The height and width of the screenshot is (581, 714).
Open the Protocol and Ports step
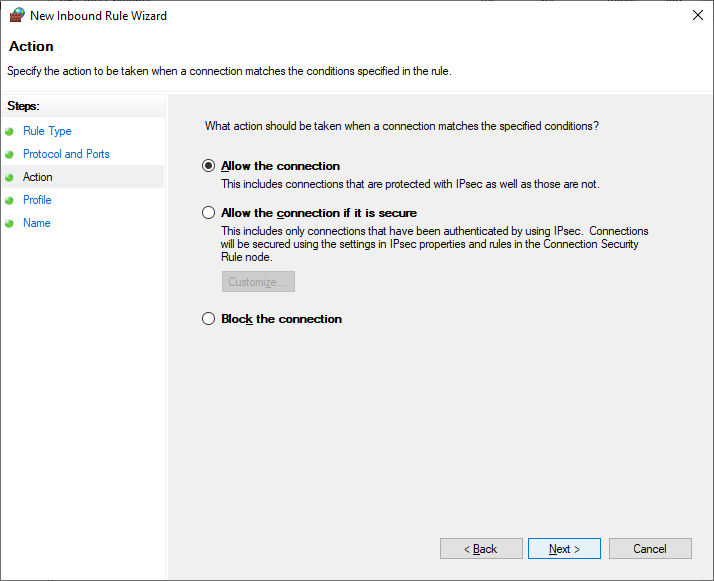[66, 154]
